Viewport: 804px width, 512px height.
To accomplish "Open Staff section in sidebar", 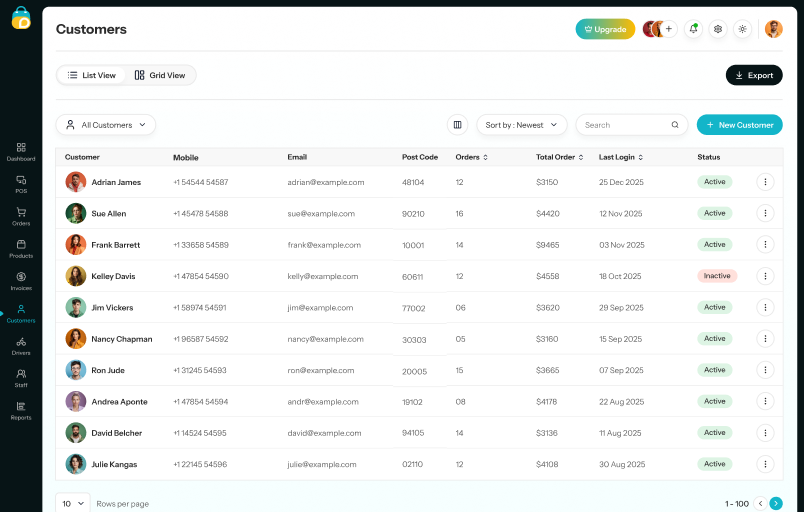I will click(21, 379).
